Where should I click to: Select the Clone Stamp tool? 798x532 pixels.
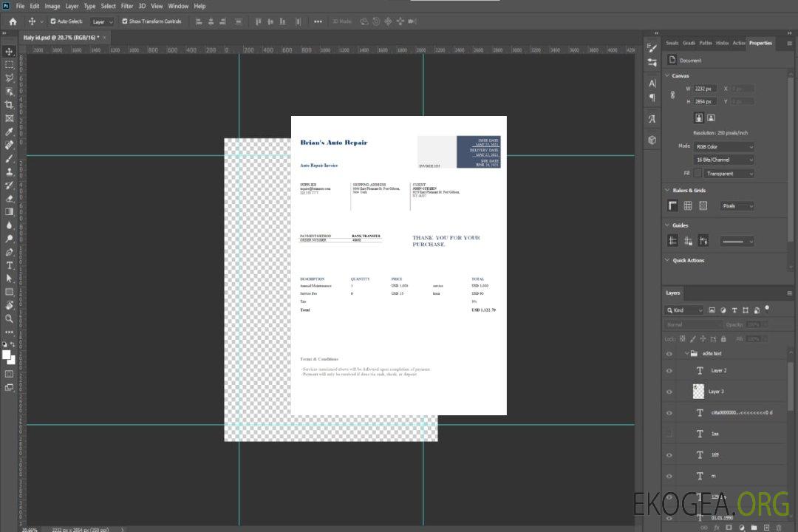[9, 171]
